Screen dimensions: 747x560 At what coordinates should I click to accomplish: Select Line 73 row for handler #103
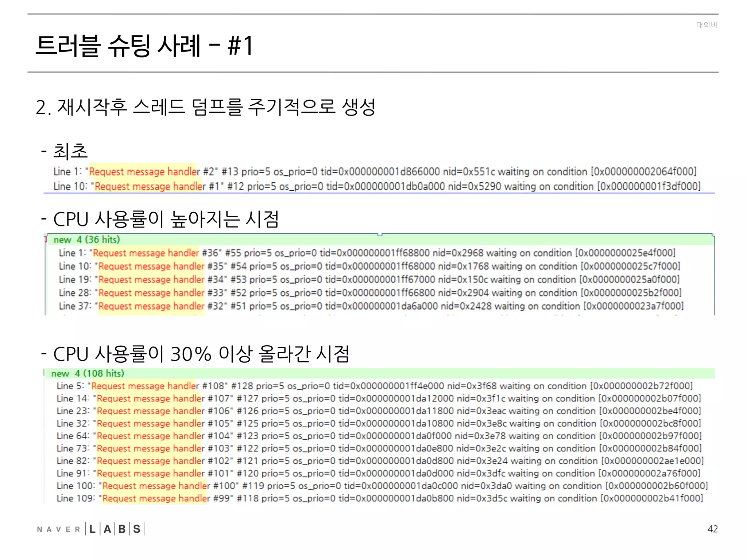tap(379, 448)
